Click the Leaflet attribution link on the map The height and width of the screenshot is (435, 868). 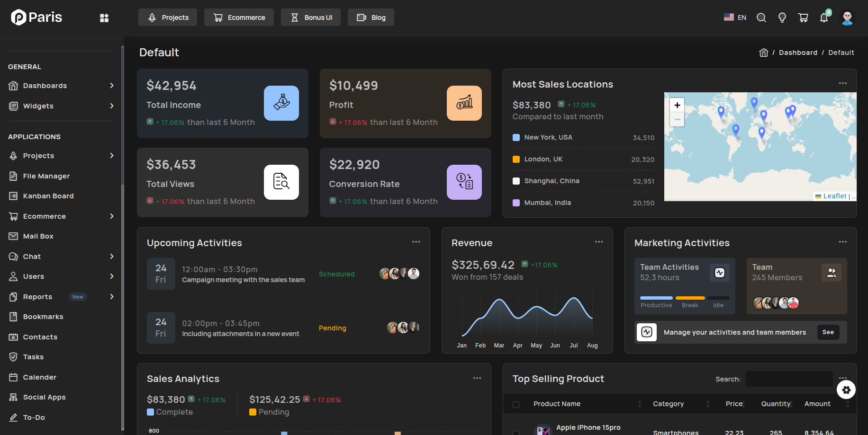(835, 195)
